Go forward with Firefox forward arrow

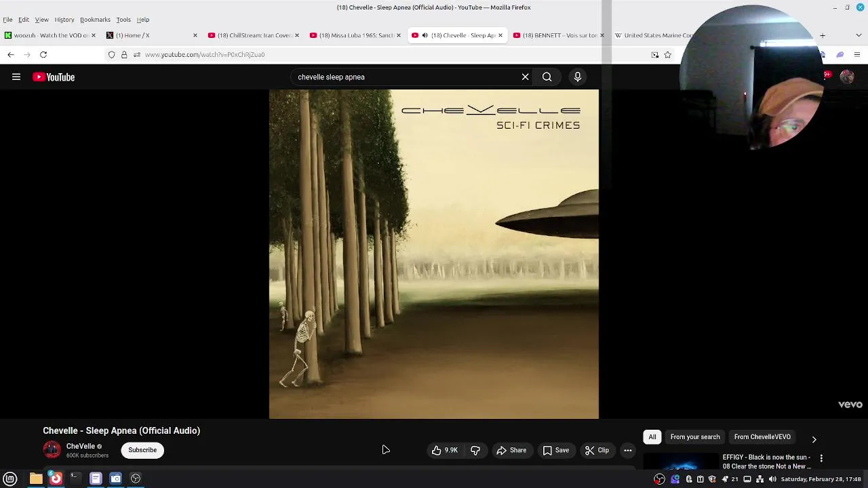tap(27, 54)
